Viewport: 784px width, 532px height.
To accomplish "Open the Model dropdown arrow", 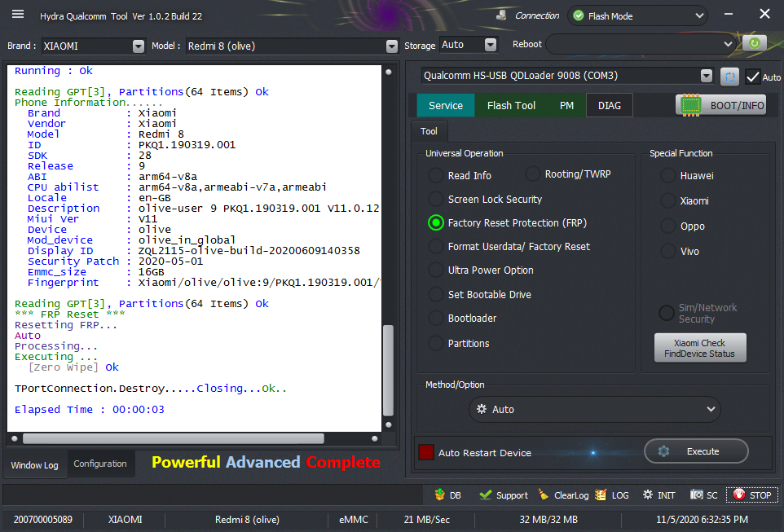I will tap(392, 46).
